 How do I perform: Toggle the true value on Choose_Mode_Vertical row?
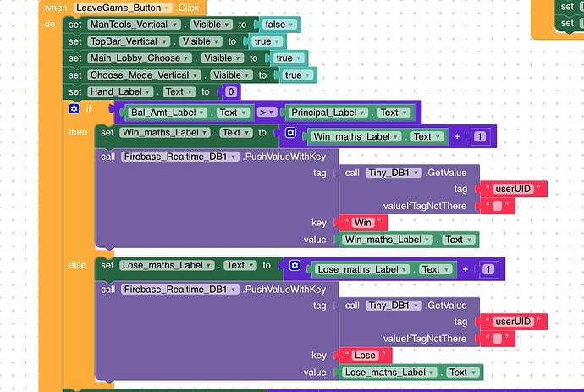click(x=293, y=75)
